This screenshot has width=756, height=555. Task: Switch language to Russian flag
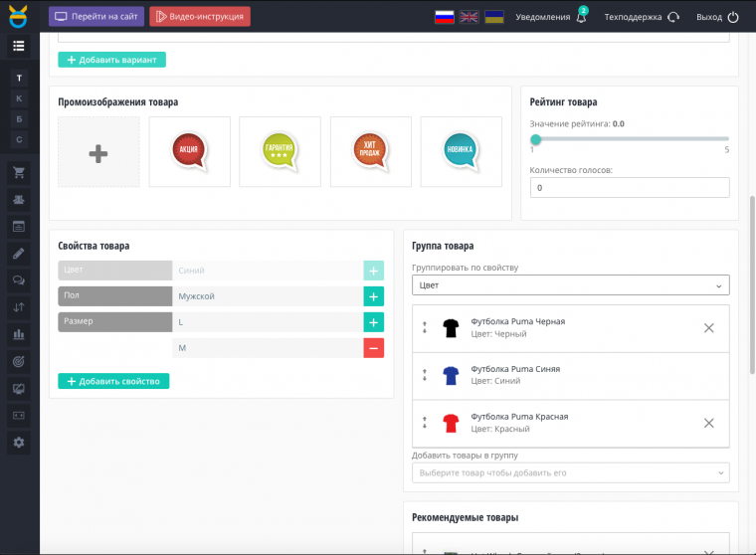pos(445,17)
